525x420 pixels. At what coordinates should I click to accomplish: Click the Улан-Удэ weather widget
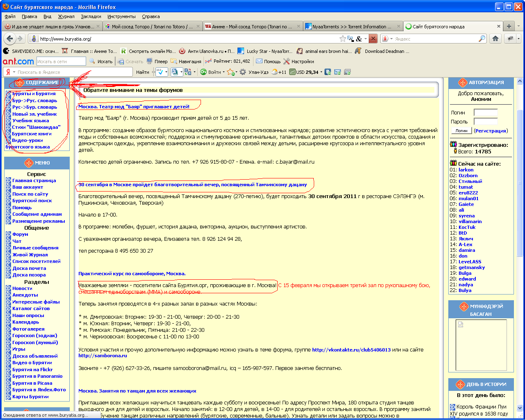pyautogui.click(x=258, y=72)
